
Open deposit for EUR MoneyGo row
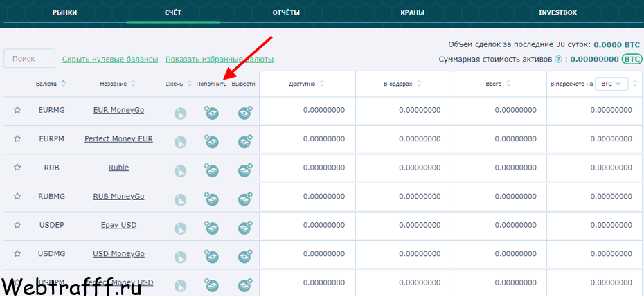pyautogui.click(x=211, y=113)
